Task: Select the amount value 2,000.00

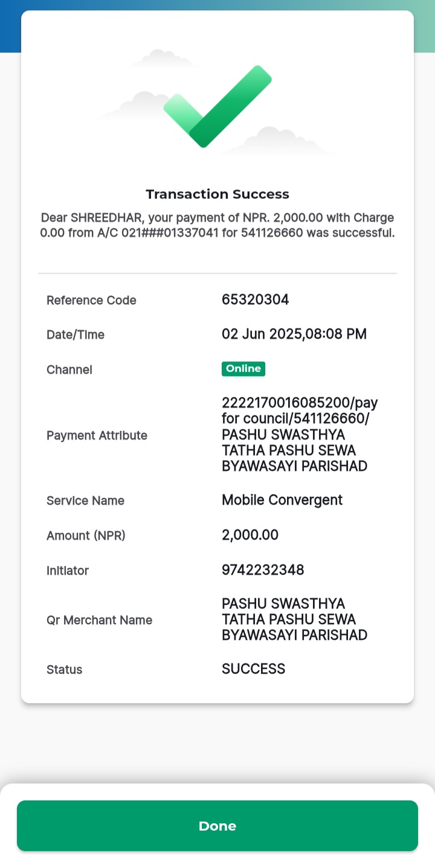Action: point(250,535)
